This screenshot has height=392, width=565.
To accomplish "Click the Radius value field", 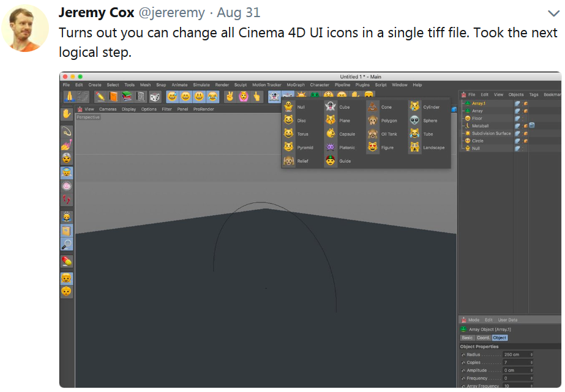I will 517,355.
